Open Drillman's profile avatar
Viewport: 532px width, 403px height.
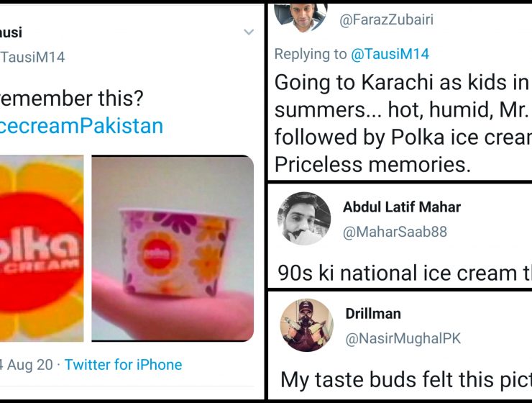pos(307,325)
